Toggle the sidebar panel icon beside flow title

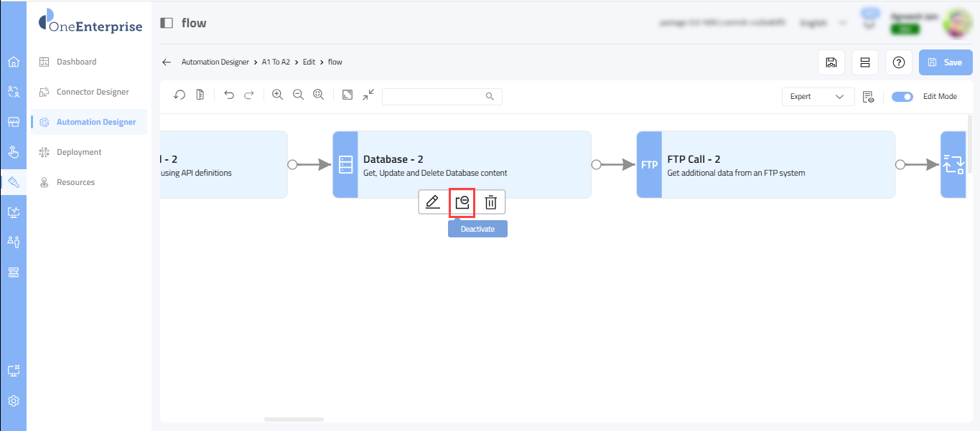[167, 23]
